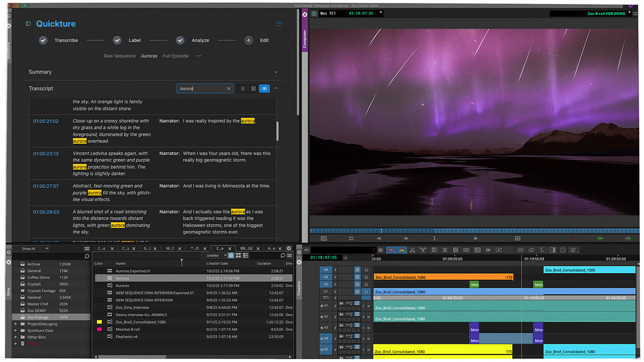This screenshot has height=362, width=644.
Task: Switch transcript to compact list view icon
Action: tap(243, 89)
